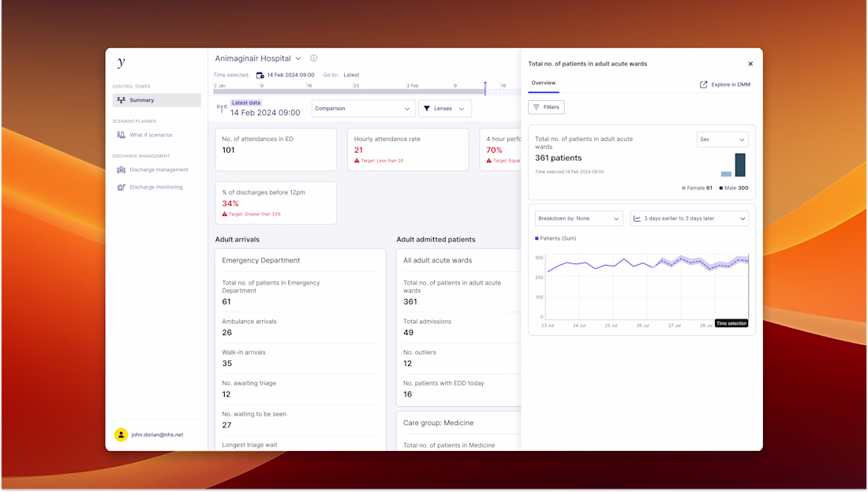Open the calendar date picker icon
This screenshot has height=492, width=868.
click(260, 75)
